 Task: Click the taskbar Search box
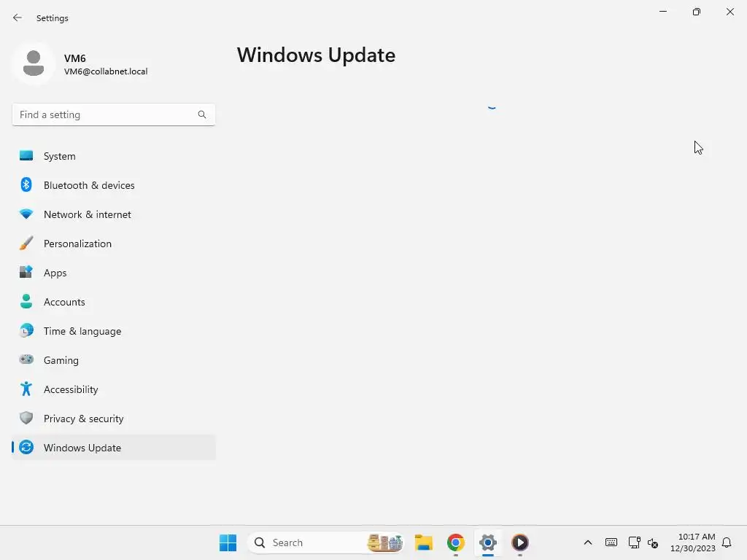point(325,542)
